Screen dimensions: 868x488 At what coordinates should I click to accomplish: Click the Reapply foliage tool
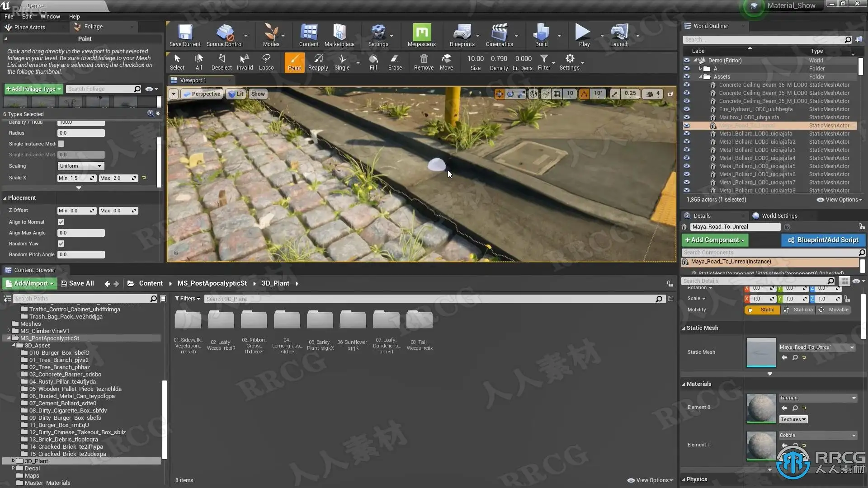[318, 62]
